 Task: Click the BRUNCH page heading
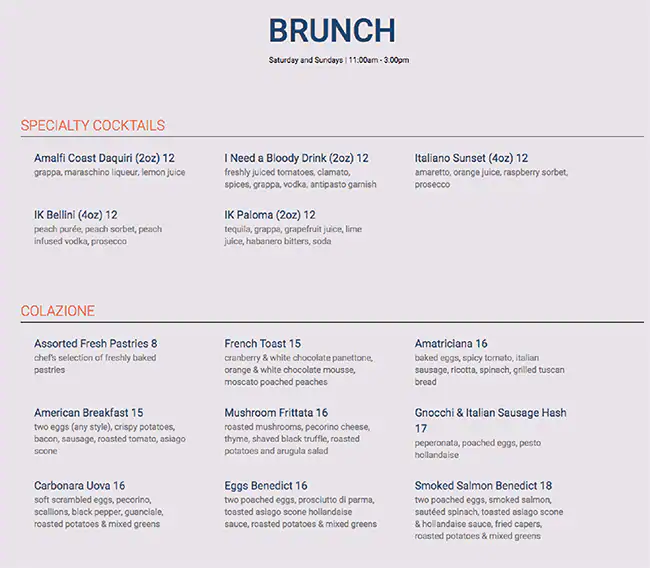coord(332,31)
